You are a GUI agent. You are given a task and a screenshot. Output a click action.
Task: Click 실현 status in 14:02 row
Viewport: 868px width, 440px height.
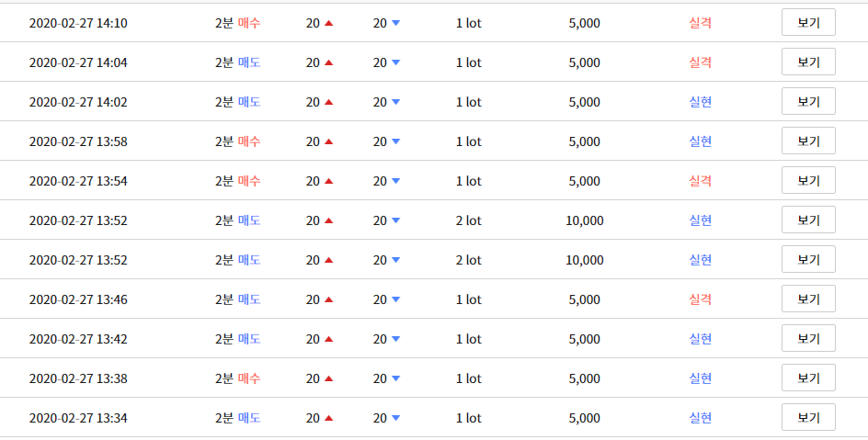pyautogui.click(x=701, y=102)
